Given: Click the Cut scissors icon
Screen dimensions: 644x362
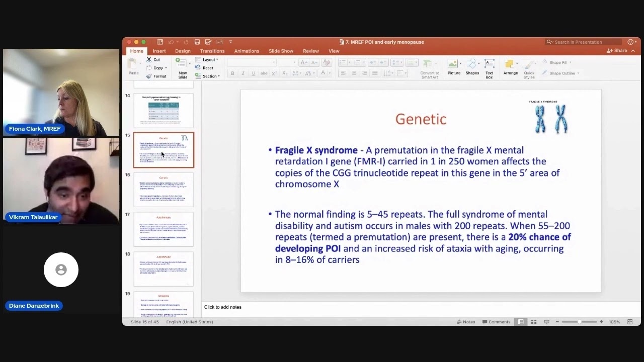Looking at the screenshot, I should [149, 59].
